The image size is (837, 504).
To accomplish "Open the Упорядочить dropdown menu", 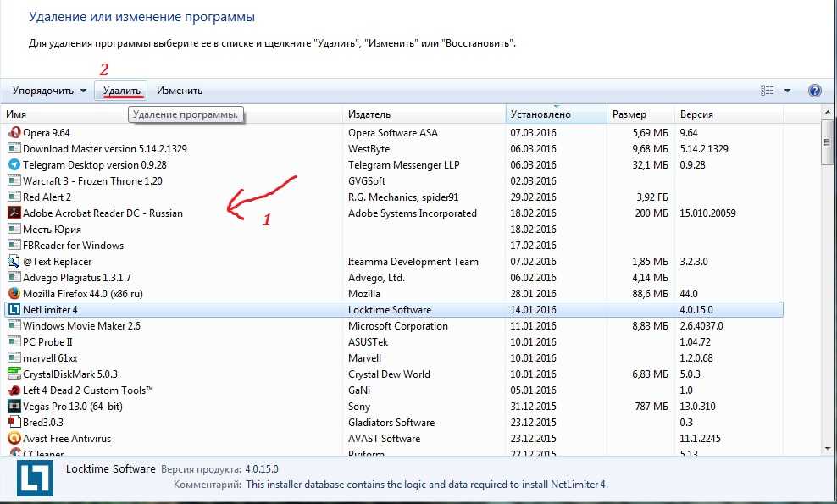I will [49, 91].
